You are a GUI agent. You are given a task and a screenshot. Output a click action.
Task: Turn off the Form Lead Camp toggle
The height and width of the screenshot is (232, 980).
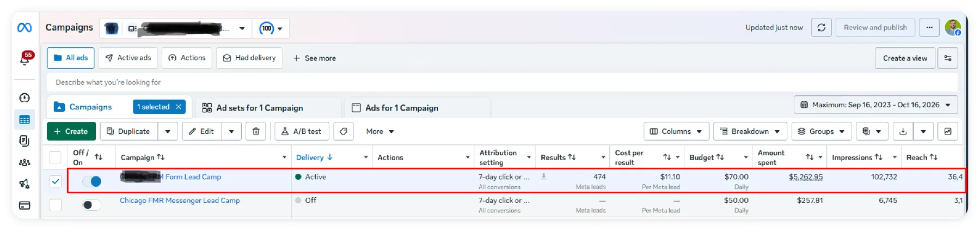point(91,181)
